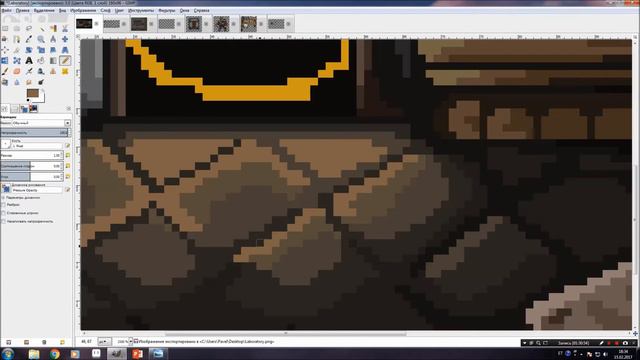Select the Ink tool
The width and height of the screenshot is (640, 360).
click(x=41, y=71)
